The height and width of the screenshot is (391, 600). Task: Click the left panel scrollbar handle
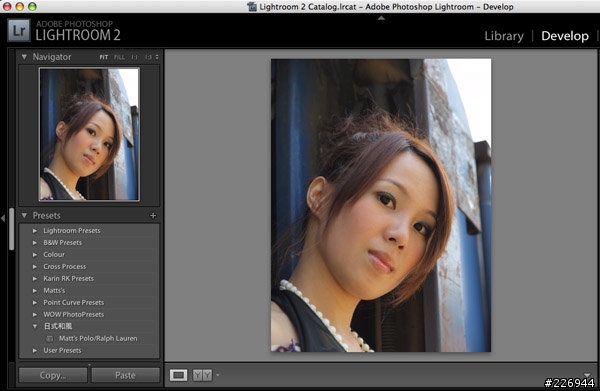click(x=11, y=229)
